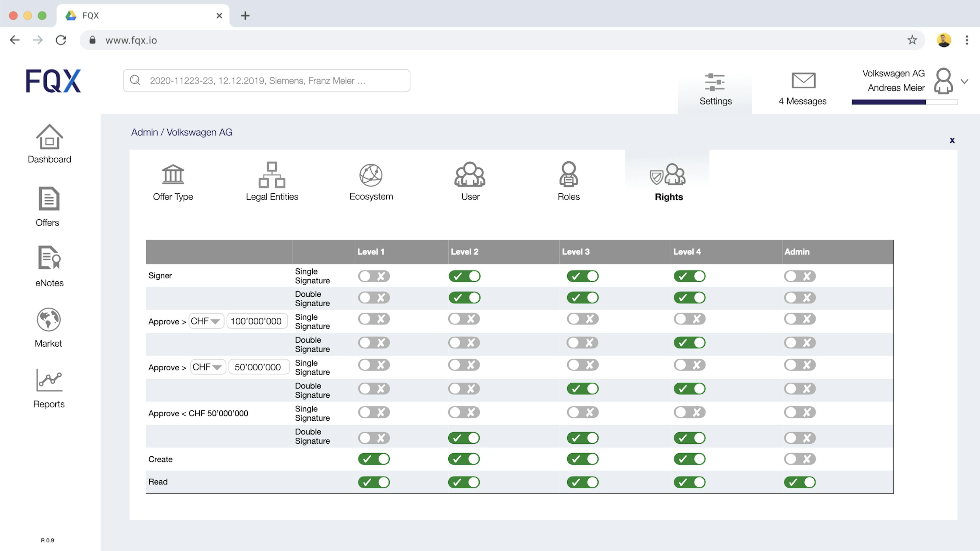Click the Admin / Volkswagen AG breadcrumb
This screenshot has height=551, width=980.
click(181, 132)
